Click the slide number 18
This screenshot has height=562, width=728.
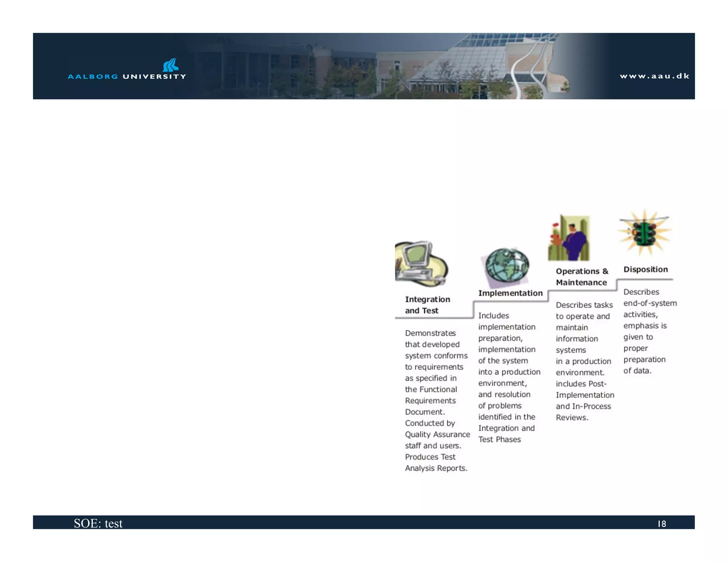click(x=662, y=524)
